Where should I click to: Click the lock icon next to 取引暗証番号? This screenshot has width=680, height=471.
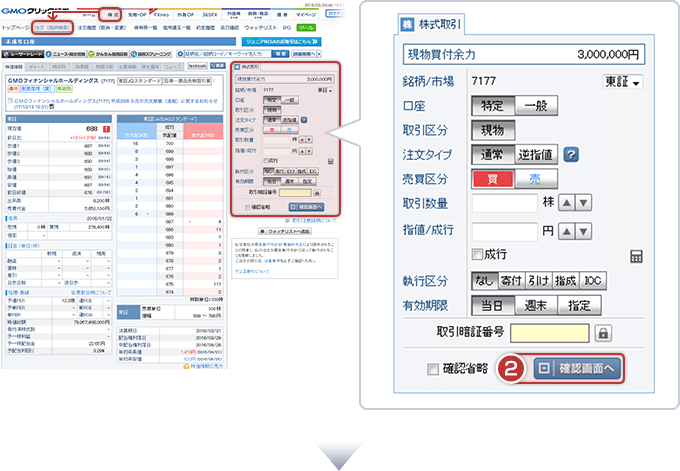click(603, 333)
